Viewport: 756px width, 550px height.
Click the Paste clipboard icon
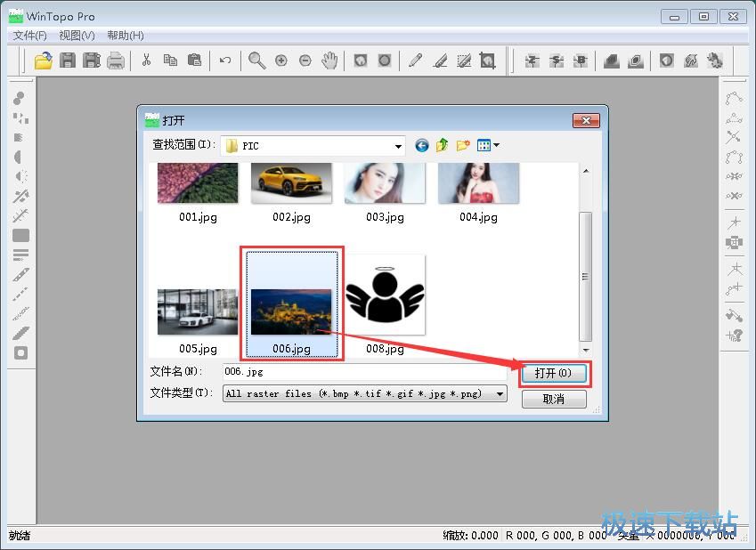(194, 61)
